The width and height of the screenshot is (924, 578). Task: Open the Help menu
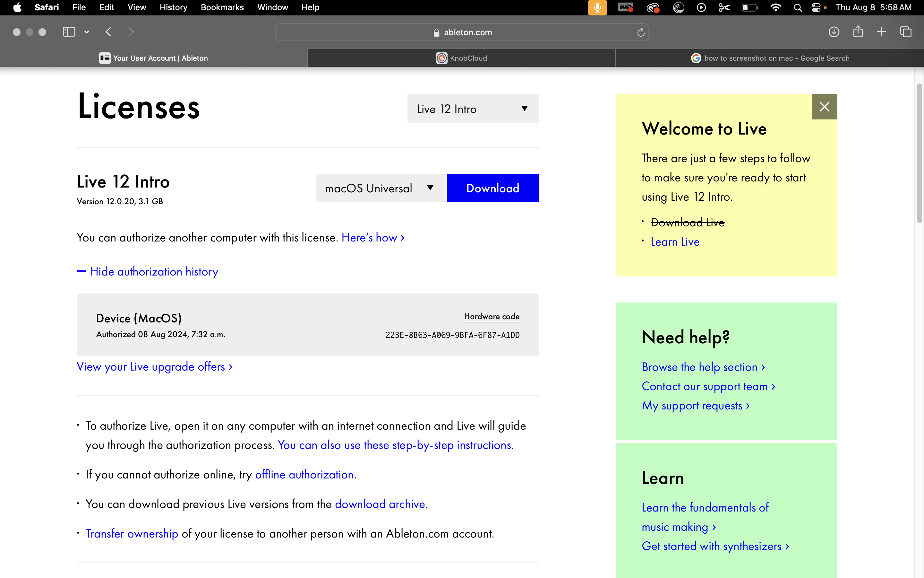tap(310, 7)
